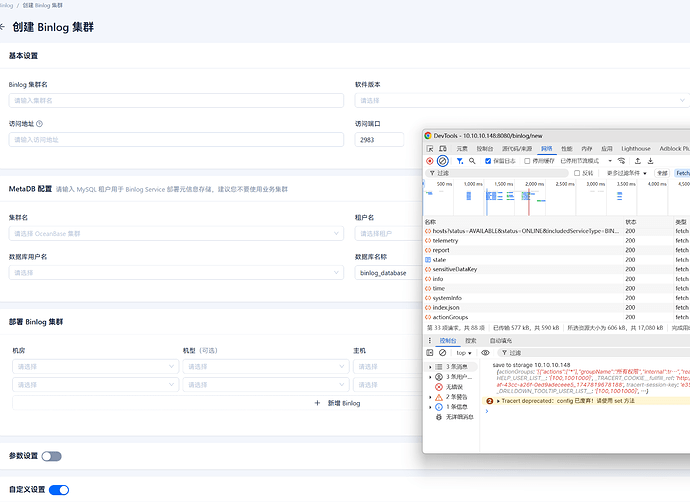Enable the 停用缓存 checkbox
Screen dimensions: 690x502
click(x=527, y=161)
